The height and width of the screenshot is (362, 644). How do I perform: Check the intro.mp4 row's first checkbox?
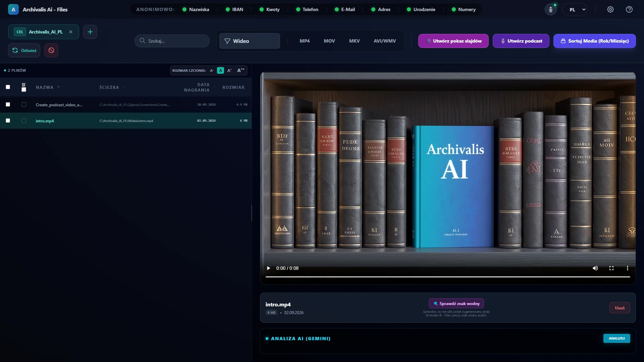pyautogui.click(x=8, y=121)
